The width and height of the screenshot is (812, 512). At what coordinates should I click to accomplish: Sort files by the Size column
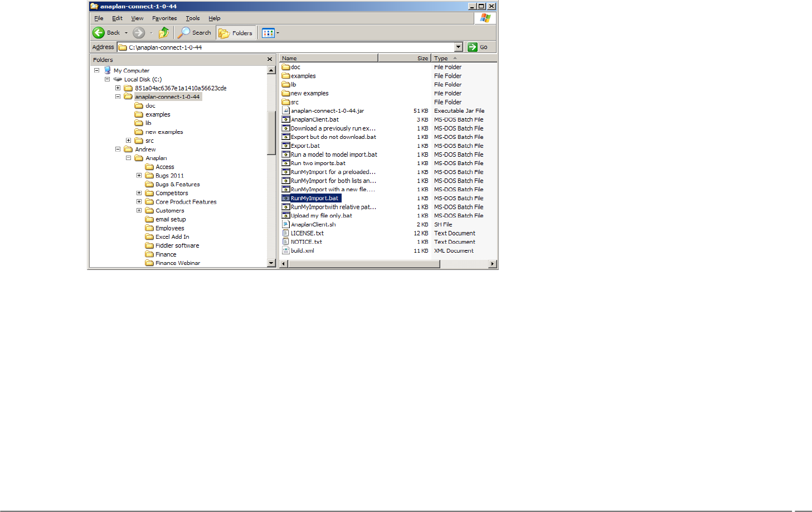pos(405,58)
